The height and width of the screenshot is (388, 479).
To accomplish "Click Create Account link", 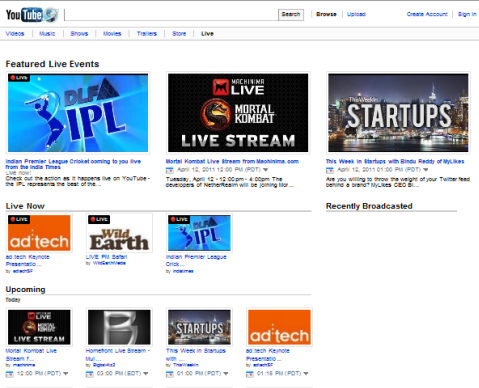I will tap(427, 14).
